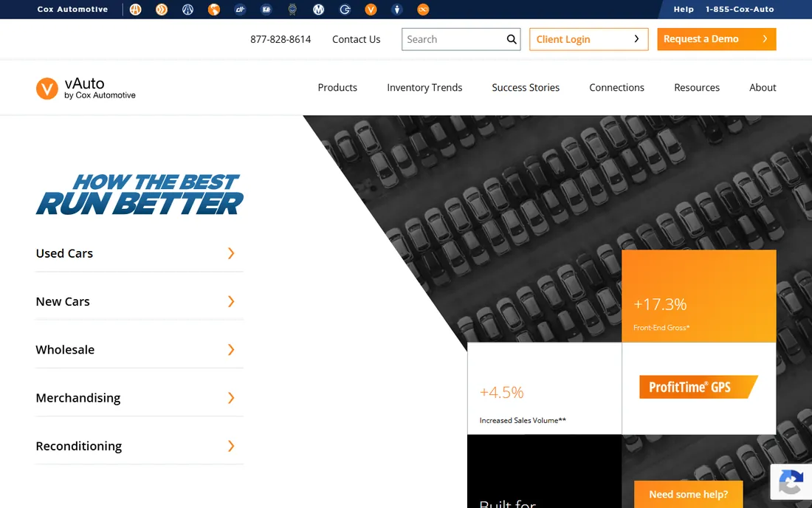Click the road-shaped brand icon in top bar

tap(187, 10)
